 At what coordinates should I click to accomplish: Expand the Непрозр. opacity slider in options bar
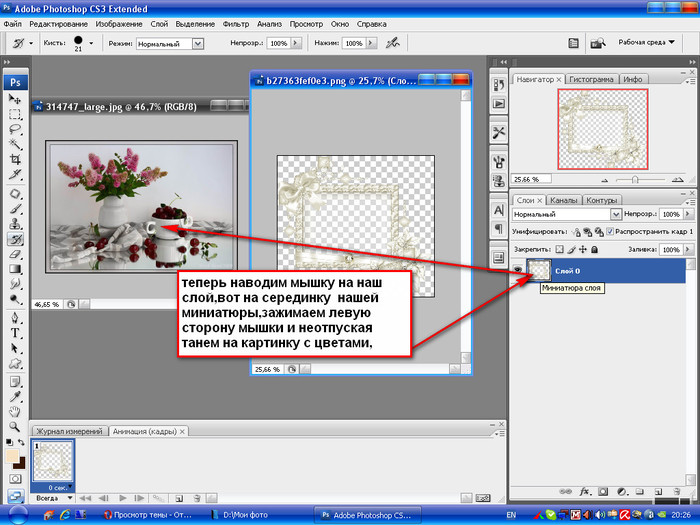click(x=296, y=43)
